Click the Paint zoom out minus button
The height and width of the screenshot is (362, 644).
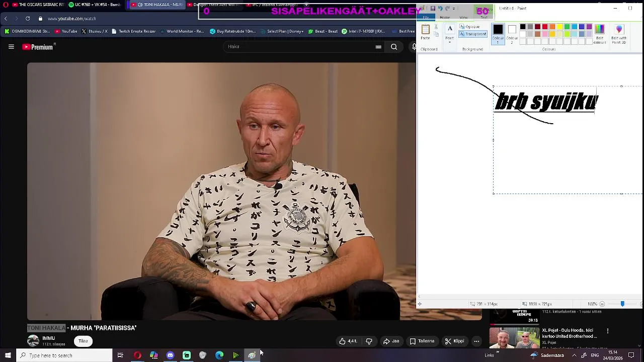click(602, 304)
